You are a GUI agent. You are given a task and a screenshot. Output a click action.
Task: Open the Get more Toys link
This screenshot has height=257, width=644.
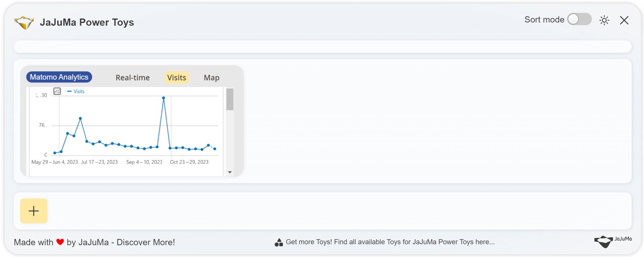click(390, 242)
